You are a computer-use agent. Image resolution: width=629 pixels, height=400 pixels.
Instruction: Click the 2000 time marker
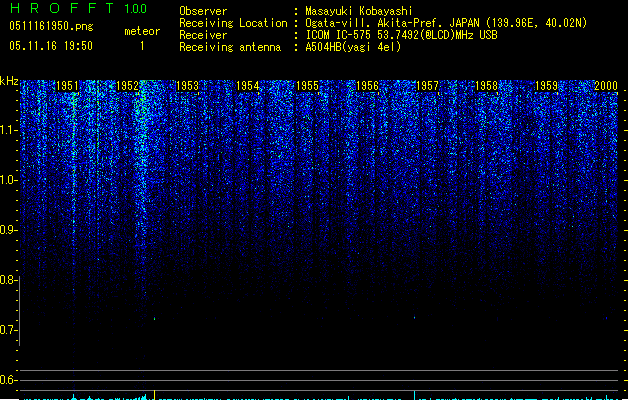[x=606, y=86]
